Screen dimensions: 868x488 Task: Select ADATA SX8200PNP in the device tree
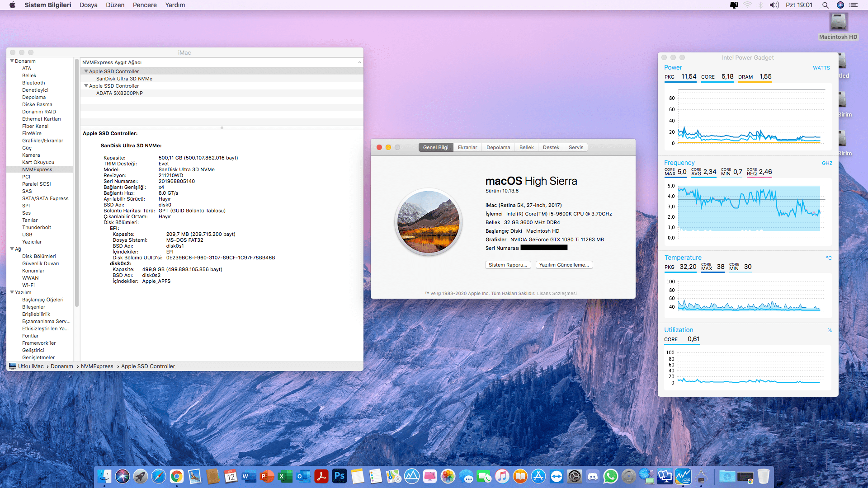coord(119,93)
